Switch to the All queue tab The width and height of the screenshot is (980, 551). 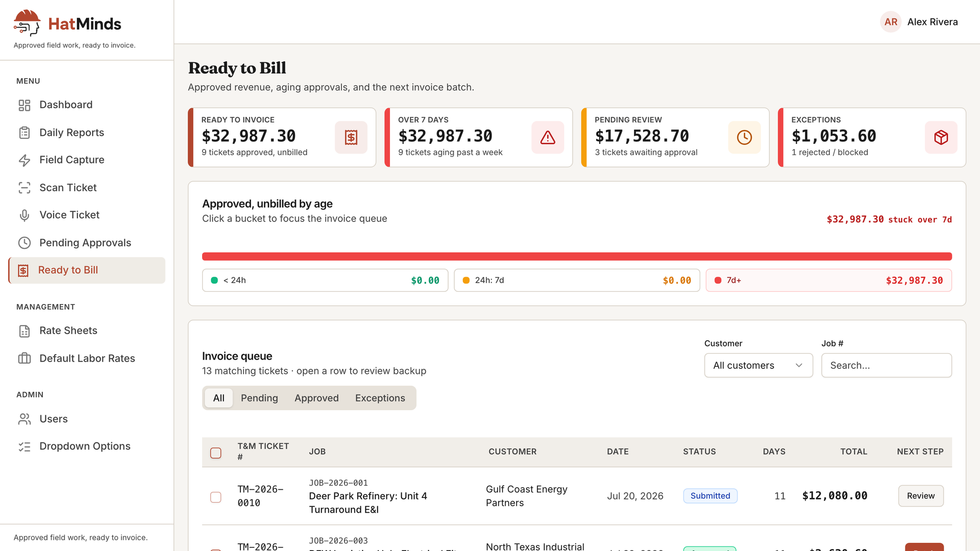pyautogui.click(x=218, y=398)
